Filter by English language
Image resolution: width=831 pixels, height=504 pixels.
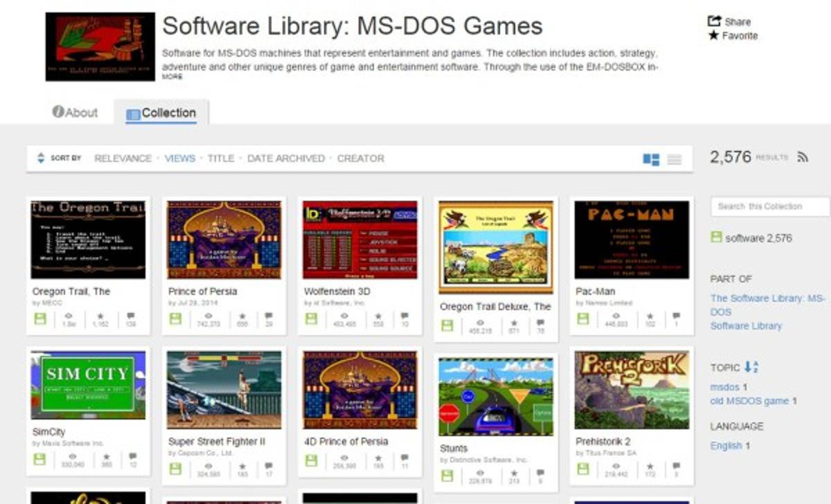726,445
